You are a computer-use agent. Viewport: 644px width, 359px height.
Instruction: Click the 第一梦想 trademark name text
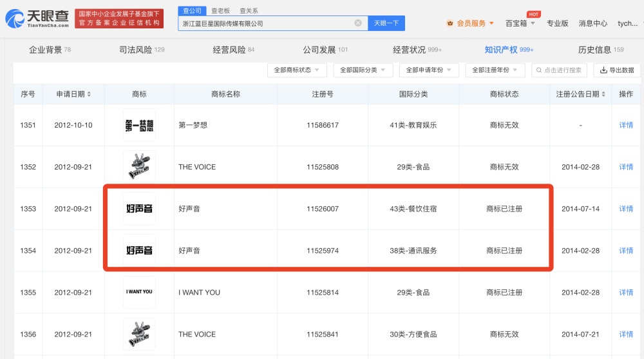[193, 125]
